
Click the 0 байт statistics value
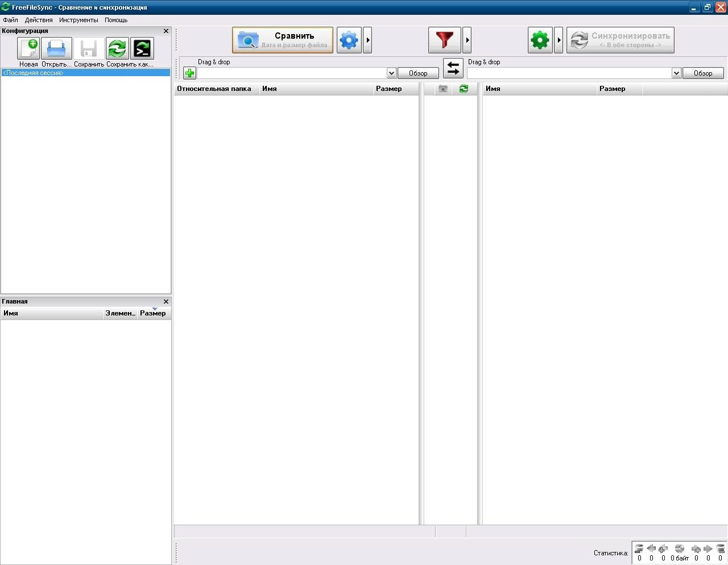(680, 558)
